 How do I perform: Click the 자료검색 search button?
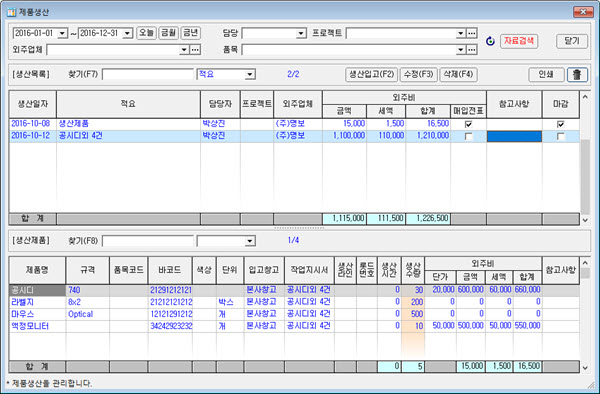pos(519,41)
